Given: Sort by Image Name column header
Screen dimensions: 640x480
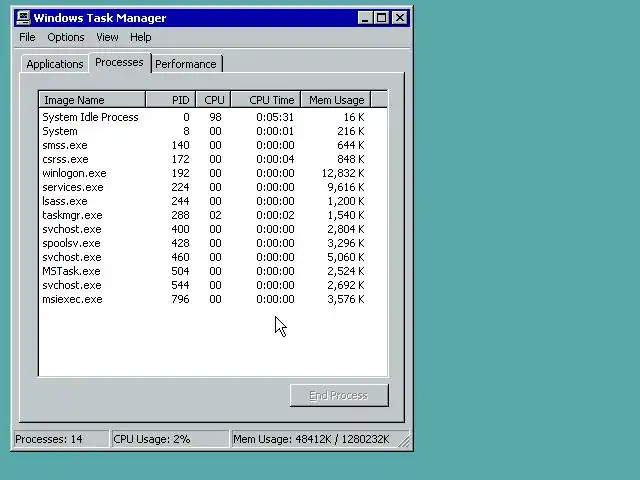Looking at the screenshot, I should (x=92, y=100).
